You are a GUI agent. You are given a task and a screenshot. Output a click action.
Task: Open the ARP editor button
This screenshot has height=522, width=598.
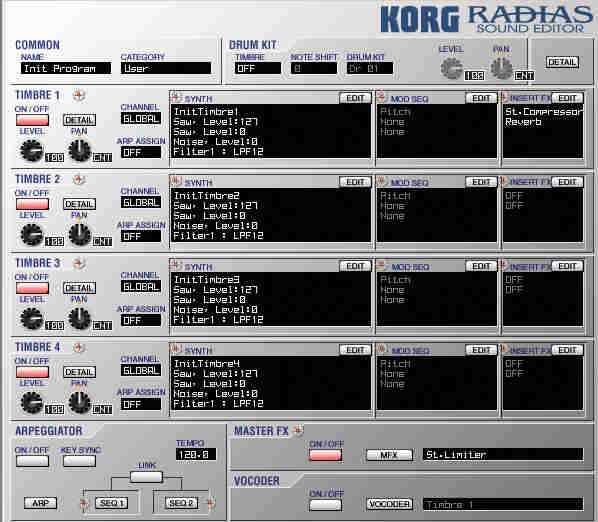(x=40, y=503)
